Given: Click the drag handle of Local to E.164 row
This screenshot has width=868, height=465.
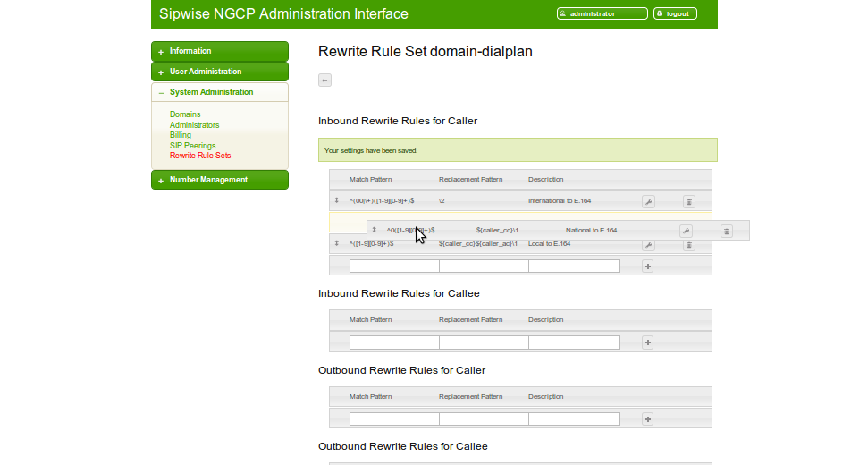Looking at the screenshot, I should pos(337,243).
